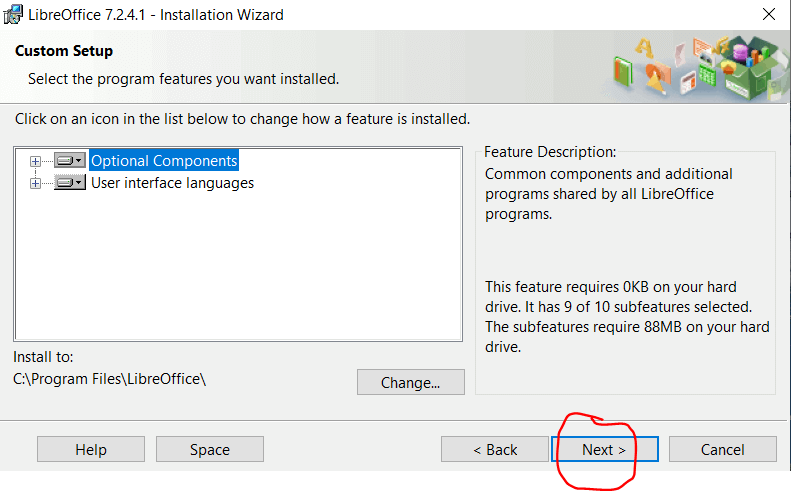
Task: Go to previous step with Back
Action: 495,449
